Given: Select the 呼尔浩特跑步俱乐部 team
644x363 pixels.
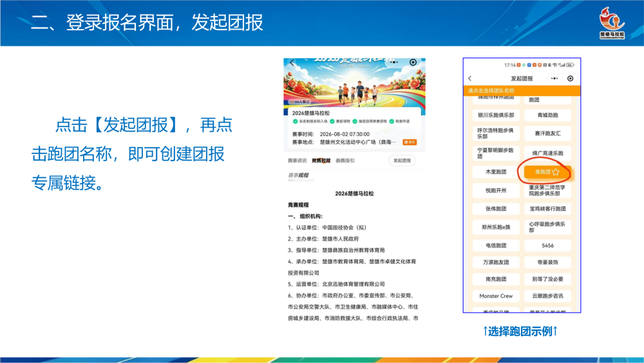Looking at the screenshot, I should (x=496, y=133).
